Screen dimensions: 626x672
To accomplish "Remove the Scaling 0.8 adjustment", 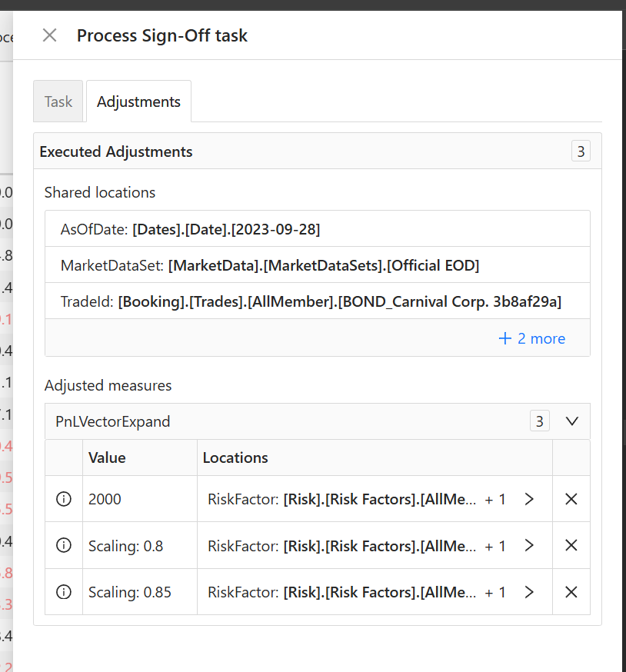I will point(571,546).
